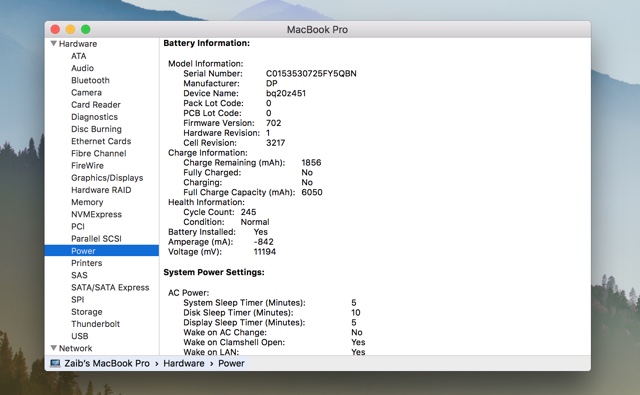Click the Battery Information heading
The width and height of the screenshot is (640, 395).
click(x=207, y=43)
